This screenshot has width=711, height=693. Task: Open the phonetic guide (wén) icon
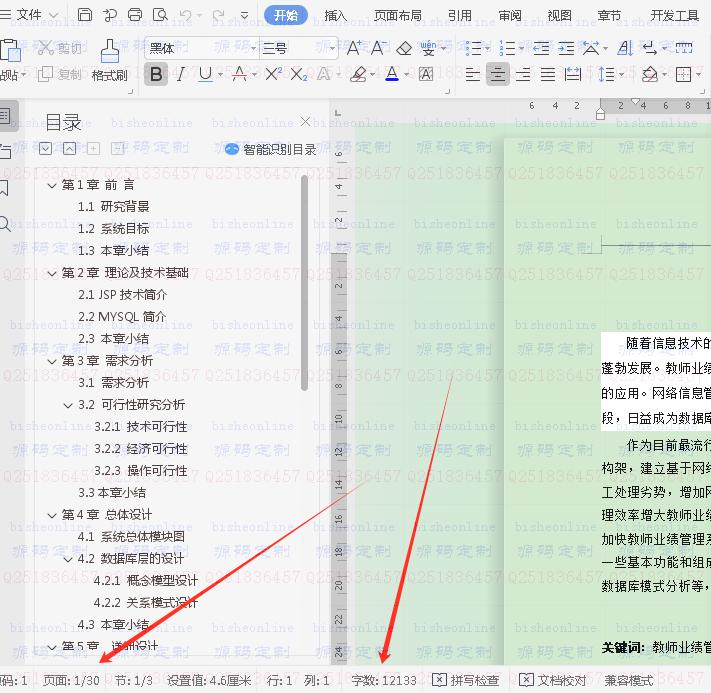point(429,48)
